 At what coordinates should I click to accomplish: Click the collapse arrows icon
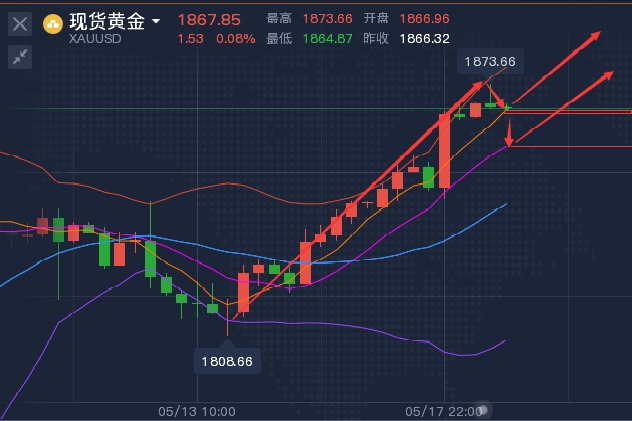(x=19, y=57)
